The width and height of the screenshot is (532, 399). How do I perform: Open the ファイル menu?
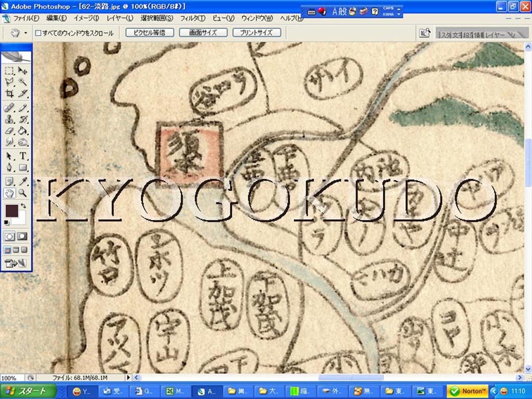26,18
